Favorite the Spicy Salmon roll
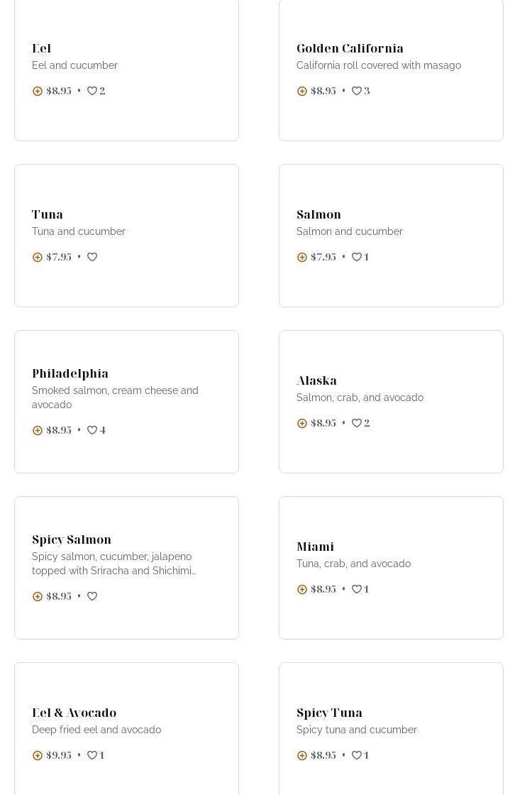Viewport: 532px width, 795px height. pyautogui.click(x=92, y=596)
